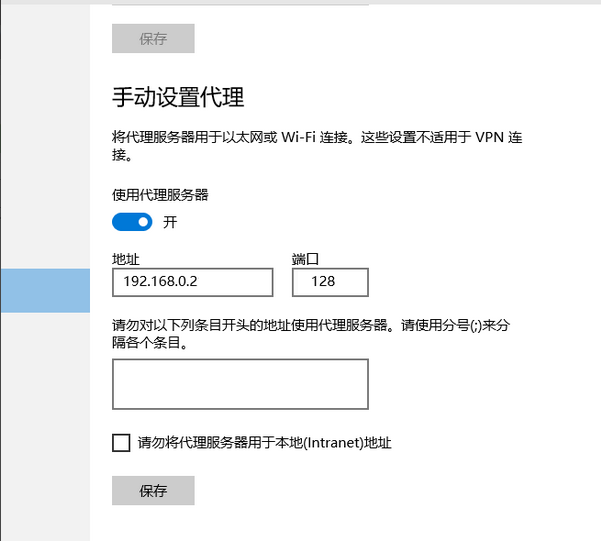Image resolution: width=601 pixels, height=541 pixels.
Task: Click the 使用代理服务器 label text
Action: coord(160,195)
